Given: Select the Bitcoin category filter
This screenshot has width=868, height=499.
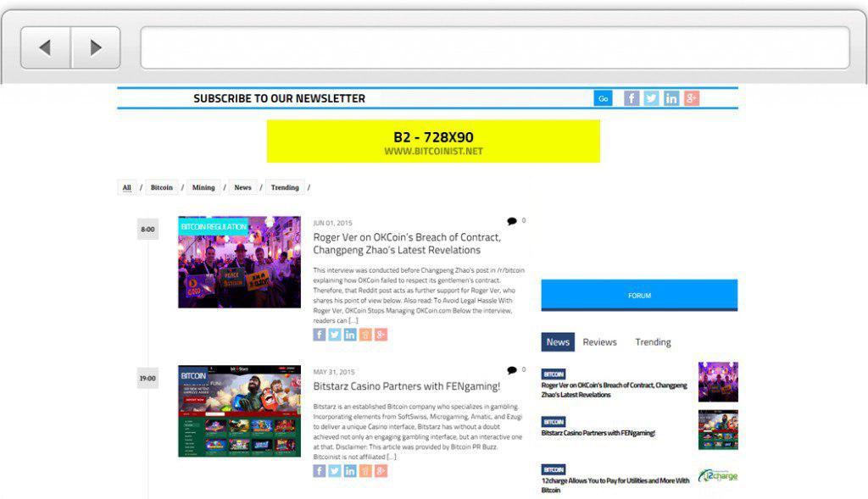Looking at the screenshot, I should [161, 187].
